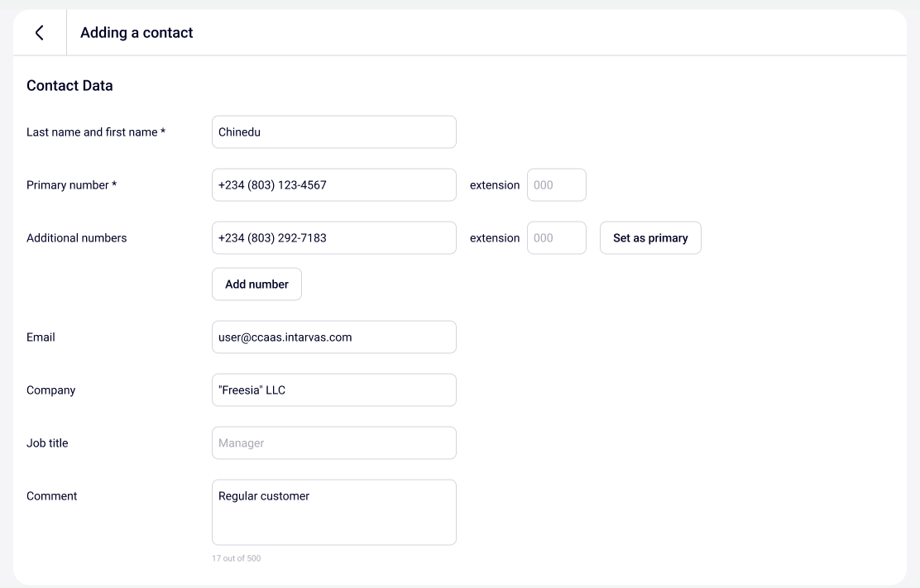Click the "Last name and first name" label
920x588 pixels.
click(95, 132)
